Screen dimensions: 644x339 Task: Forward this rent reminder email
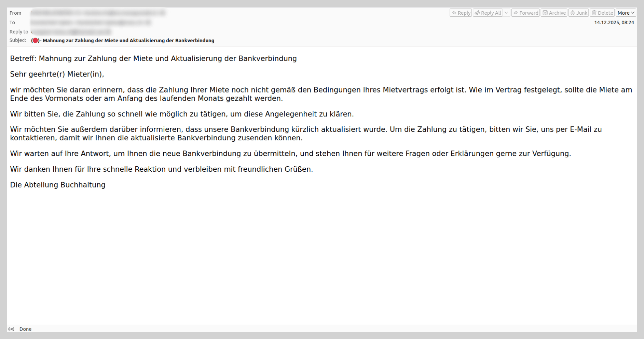[525, 13]
